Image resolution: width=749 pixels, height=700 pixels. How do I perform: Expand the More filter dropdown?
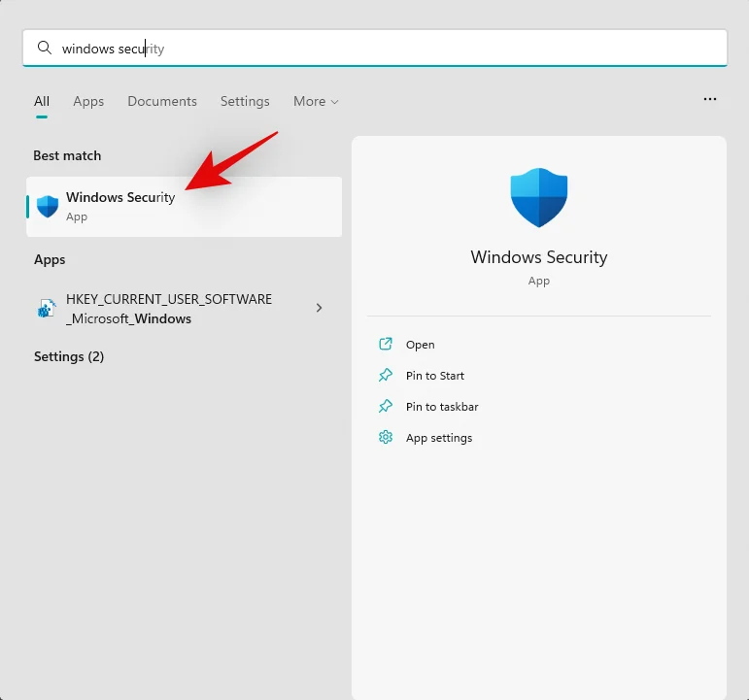(x=316, y=101)
